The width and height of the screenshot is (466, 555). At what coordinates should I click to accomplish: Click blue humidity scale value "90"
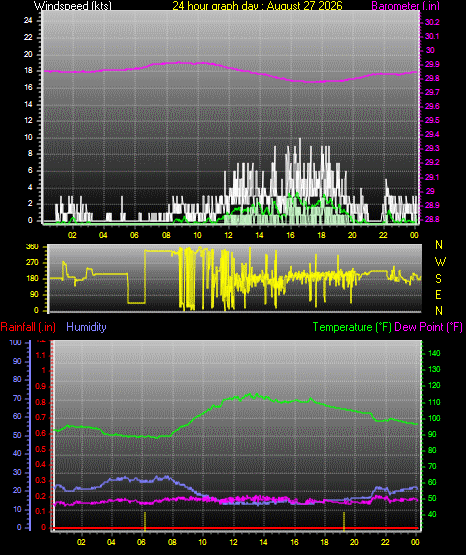pyautogui.click(x=17, y=361)
